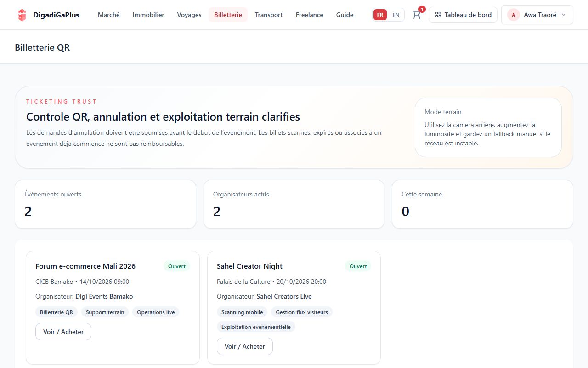This screenshot has width=588, height=368.
Task: Click 'Palais de la Culture • 20/10/2026 20:00' text
Action: click(271, 282)
